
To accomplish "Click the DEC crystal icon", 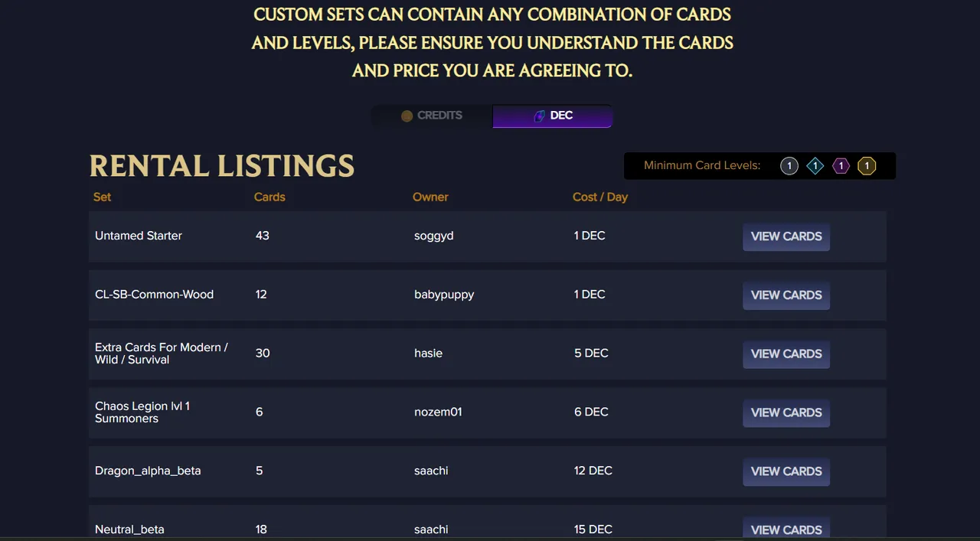I will pos(540,116).
